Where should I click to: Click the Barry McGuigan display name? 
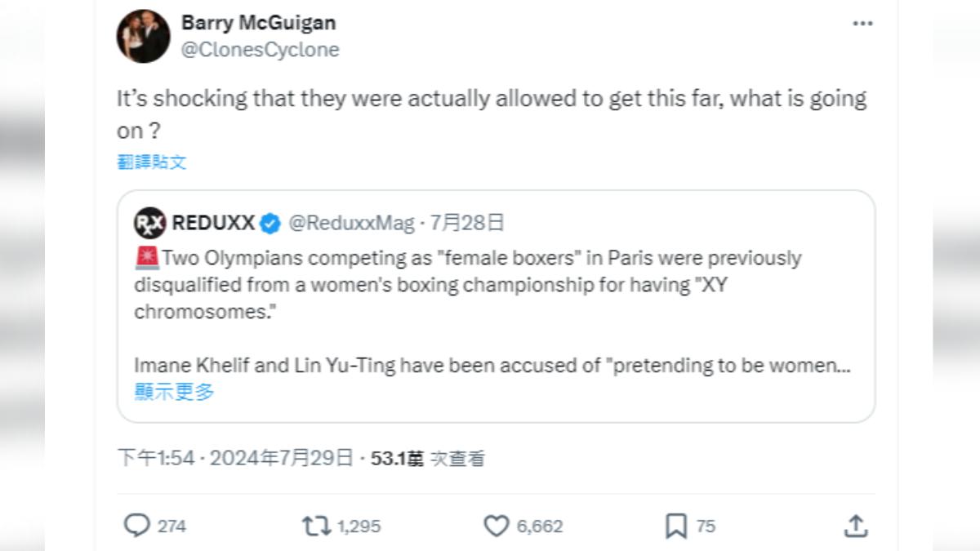pos(258,22)
